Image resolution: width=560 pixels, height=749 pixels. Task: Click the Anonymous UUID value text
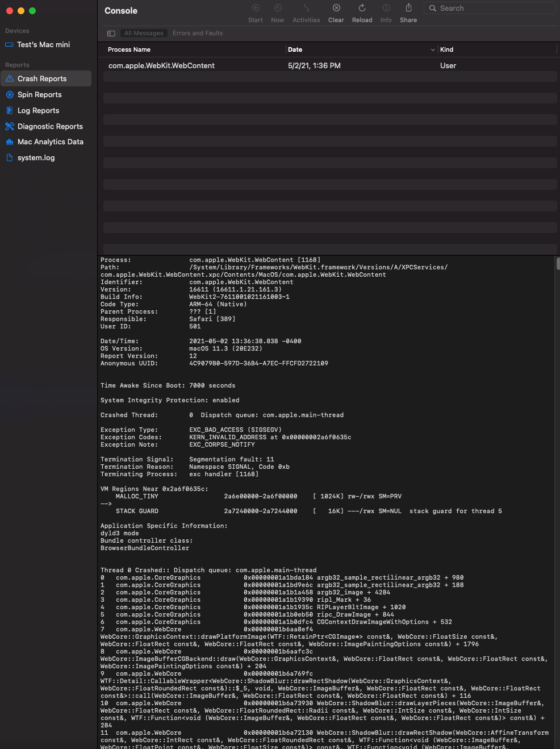click(x=258, y=363)
